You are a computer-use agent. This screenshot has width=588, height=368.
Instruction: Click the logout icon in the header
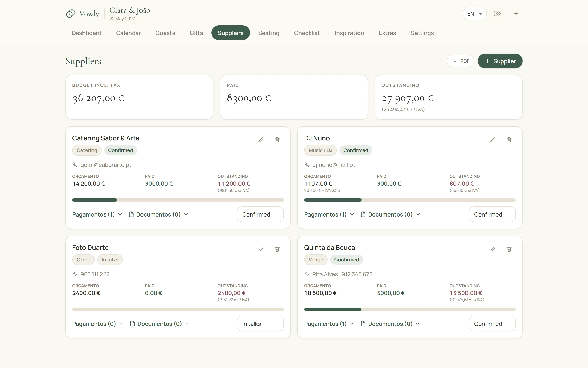pyautogui.click(x=515, y=14)
